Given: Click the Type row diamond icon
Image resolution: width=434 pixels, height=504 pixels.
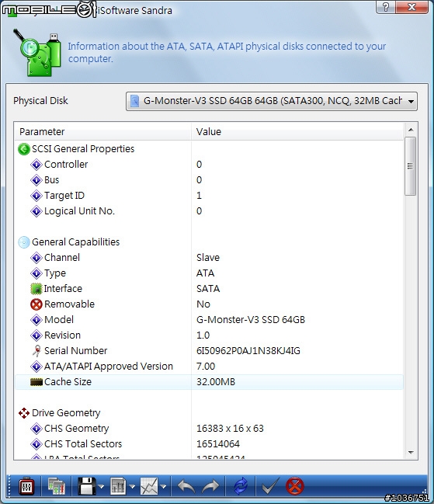Looking at the screenshot, I should click(x=36, y=273).
